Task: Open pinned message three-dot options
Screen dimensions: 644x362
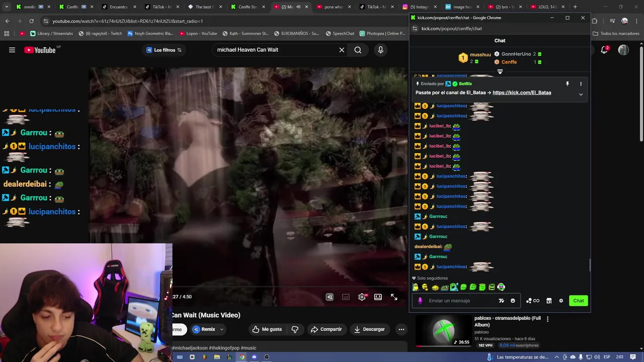Action: (581, 84)
